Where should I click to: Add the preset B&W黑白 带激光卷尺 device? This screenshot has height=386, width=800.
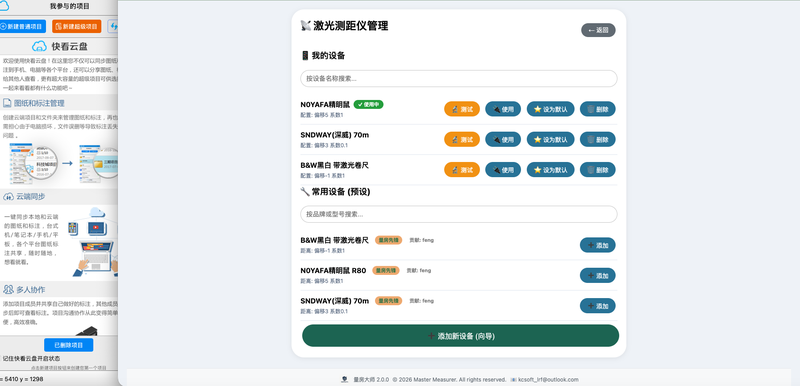[597, 245]
